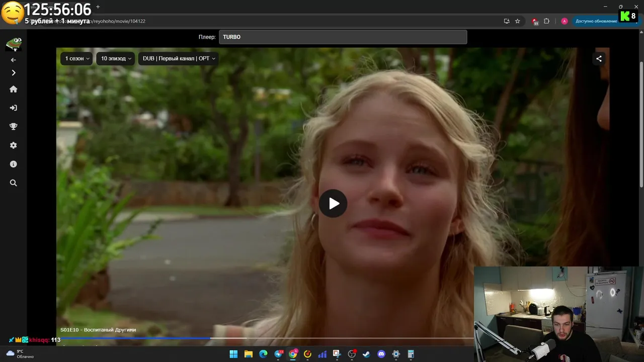Open Steam from the taskbar
This screenshot has height=362, width=644.
tap(366, 354)
